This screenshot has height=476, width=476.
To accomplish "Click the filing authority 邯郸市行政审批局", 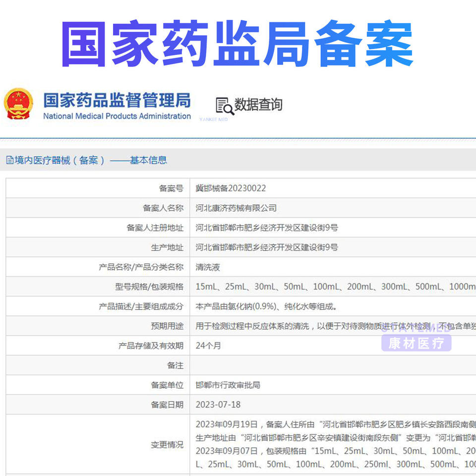I will pyautogui.click(x=228, y=385).
